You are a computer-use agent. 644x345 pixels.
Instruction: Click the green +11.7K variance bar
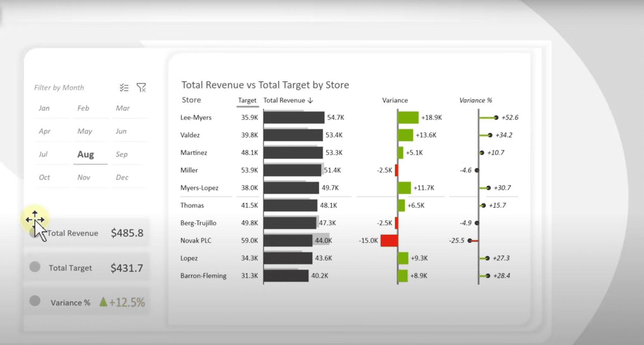click(x=405, y=188)
